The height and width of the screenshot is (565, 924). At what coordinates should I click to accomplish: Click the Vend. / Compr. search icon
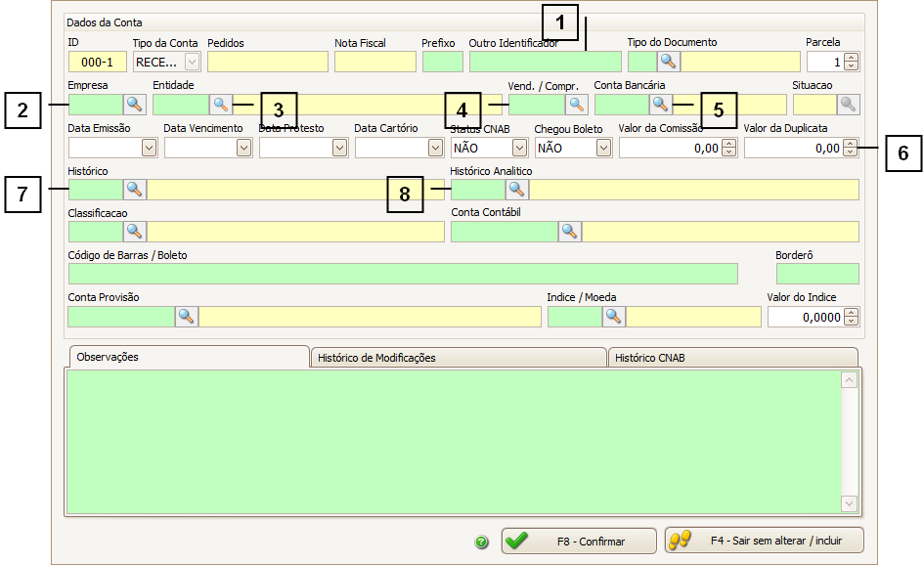tap(577, 105)
